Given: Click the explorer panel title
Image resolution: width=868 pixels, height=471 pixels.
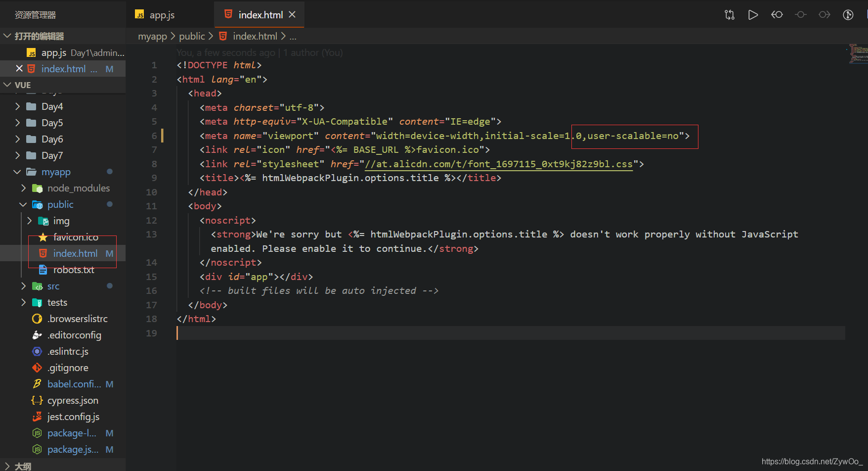Looking at the screenshot, I should [x=35, y=15].
